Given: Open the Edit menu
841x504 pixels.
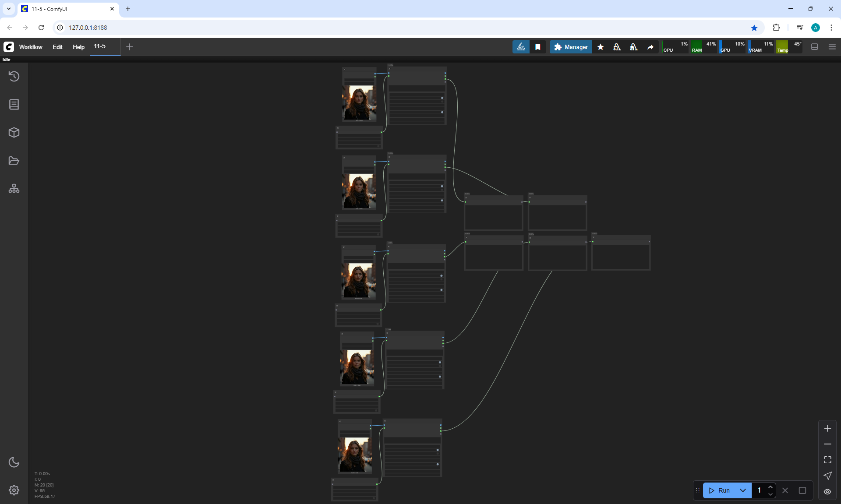Looking at the screenshot, I should [x=57, y=47].
